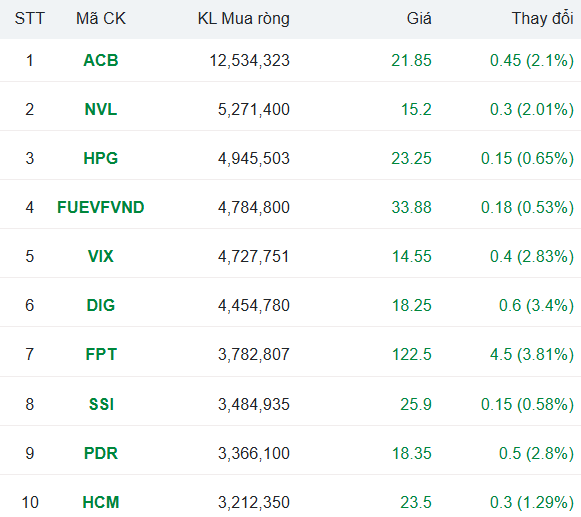Open the SSI stock ticker link

coord(101,404)
